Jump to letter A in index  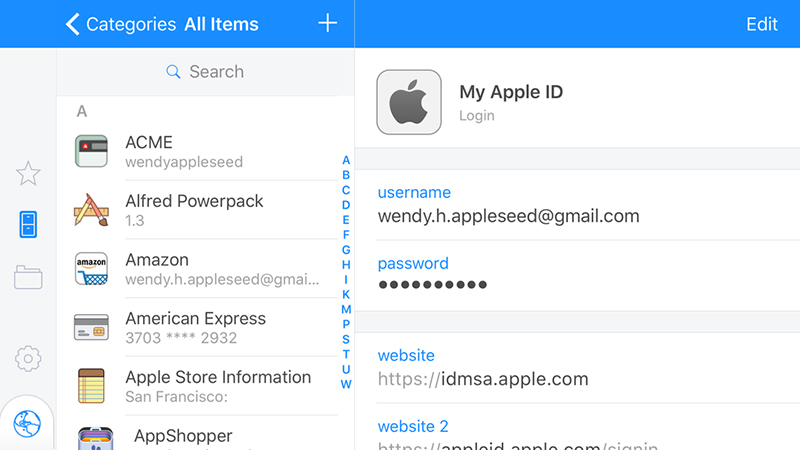[346, 160]
